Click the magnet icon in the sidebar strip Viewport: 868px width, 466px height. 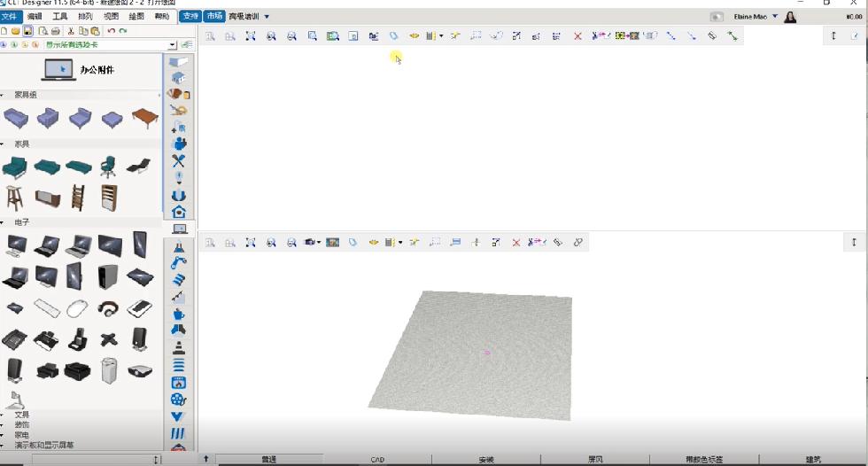click(x=179, y=195)
